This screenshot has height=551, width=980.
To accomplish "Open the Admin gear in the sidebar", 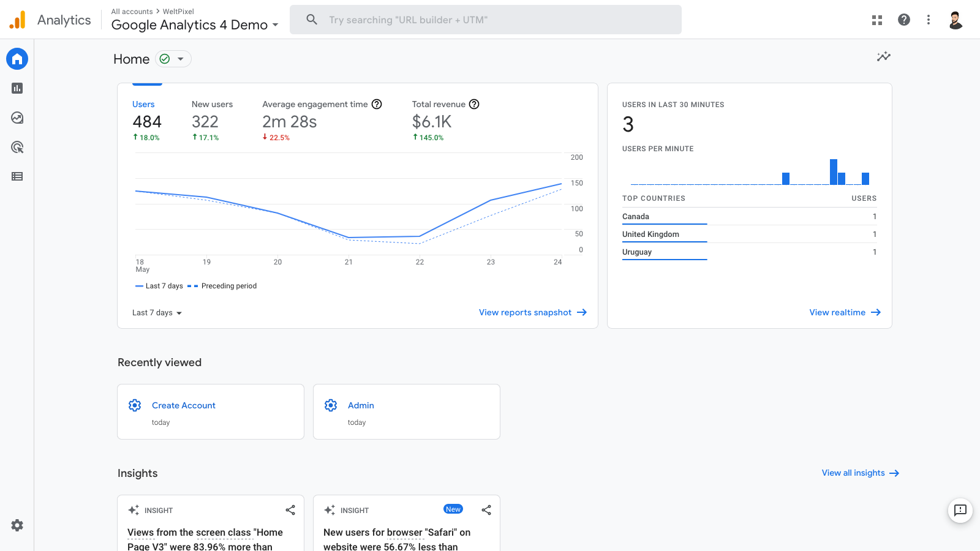I will pyautogui.click(x=17, y=525).
